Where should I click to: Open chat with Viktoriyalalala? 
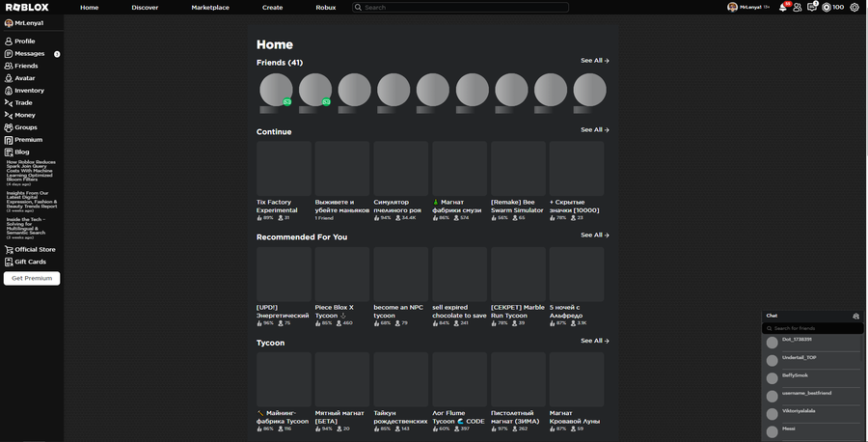coord(813,414)
